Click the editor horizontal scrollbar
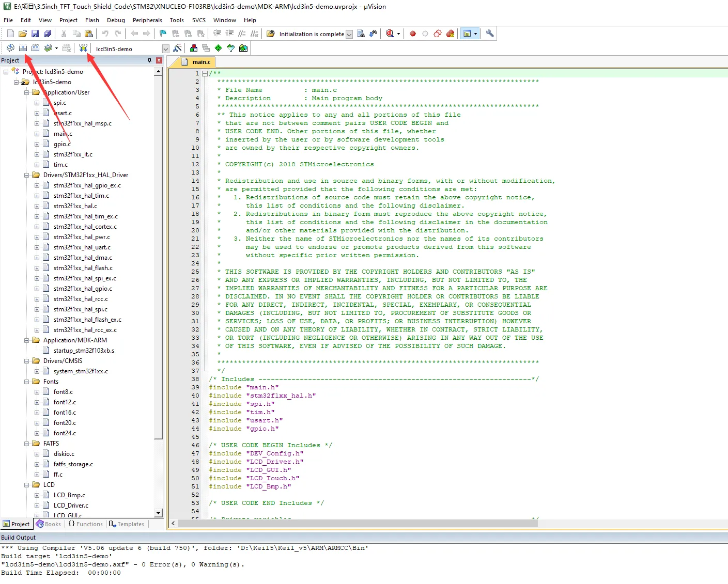This screenshot has width=728, height=584. point(358,524)
